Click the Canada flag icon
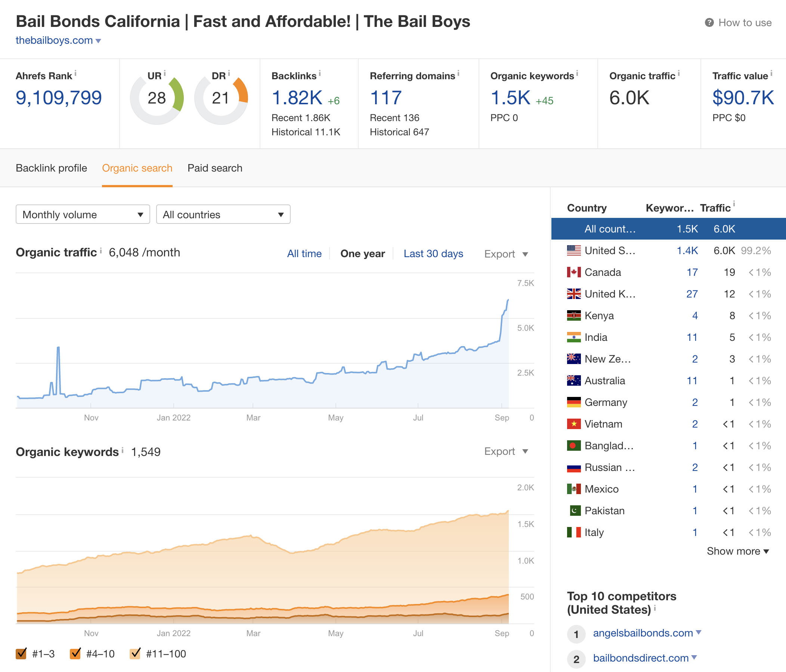The image size is (786, 672). point(574,272)
